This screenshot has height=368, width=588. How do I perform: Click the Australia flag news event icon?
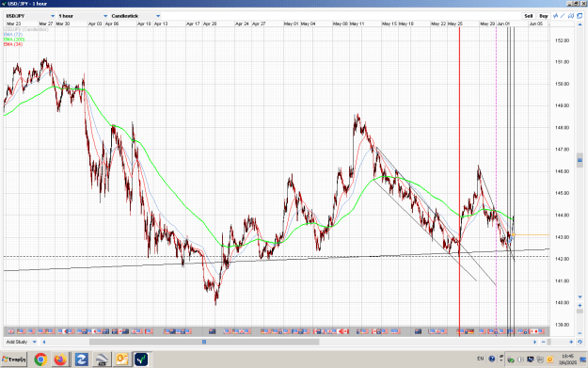(x=213, y=331)
